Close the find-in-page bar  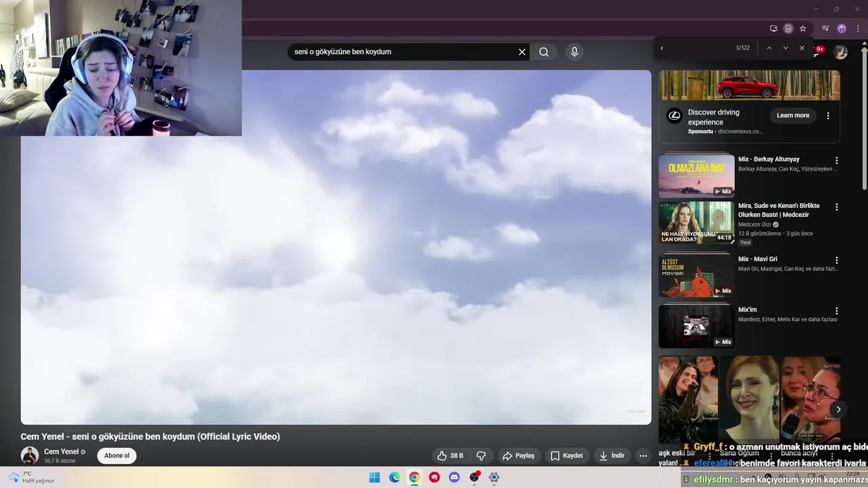coord(802,48)
